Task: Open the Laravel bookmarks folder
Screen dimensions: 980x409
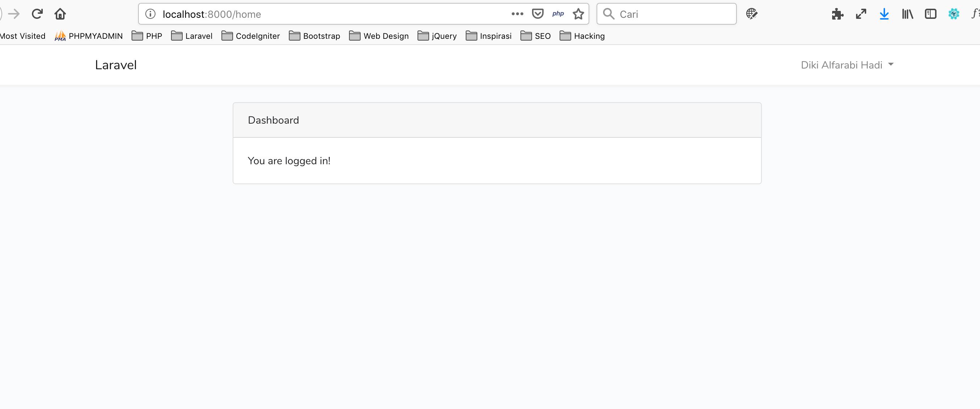Action: coord(191,36)
